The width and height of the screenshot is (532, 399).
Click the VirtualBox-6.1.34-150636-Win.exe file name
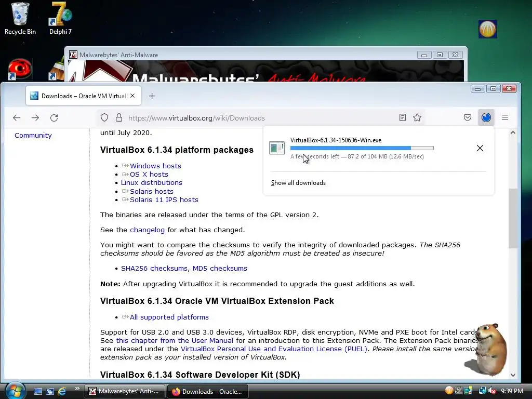pyautogui.click(x=336, y=140)
